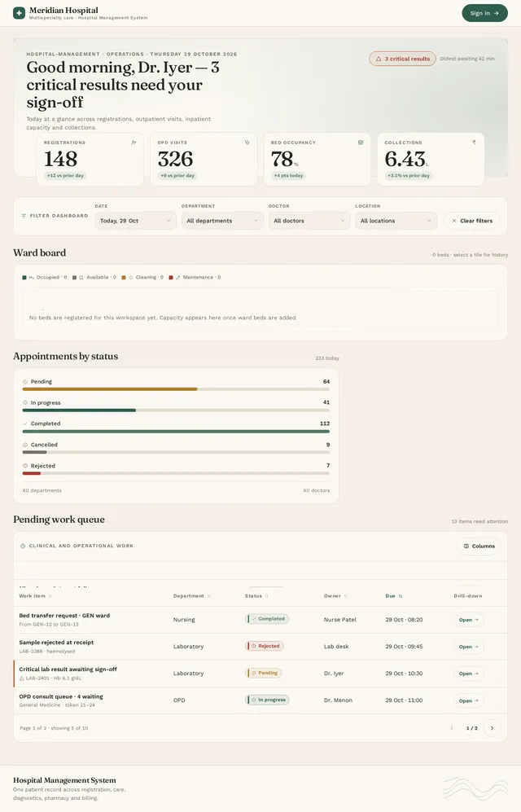Click the OPD Visits stethoscope icon

(x=247, y=143)
